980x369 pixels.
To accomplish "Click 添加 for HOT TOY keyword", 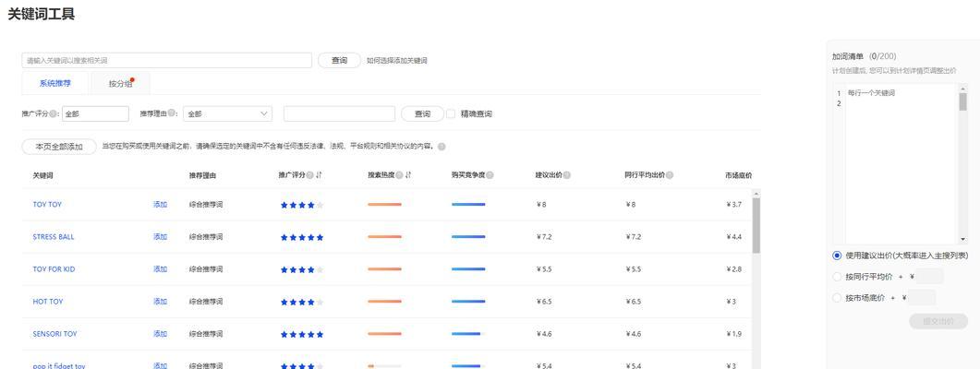I will [x=160, y=303].
